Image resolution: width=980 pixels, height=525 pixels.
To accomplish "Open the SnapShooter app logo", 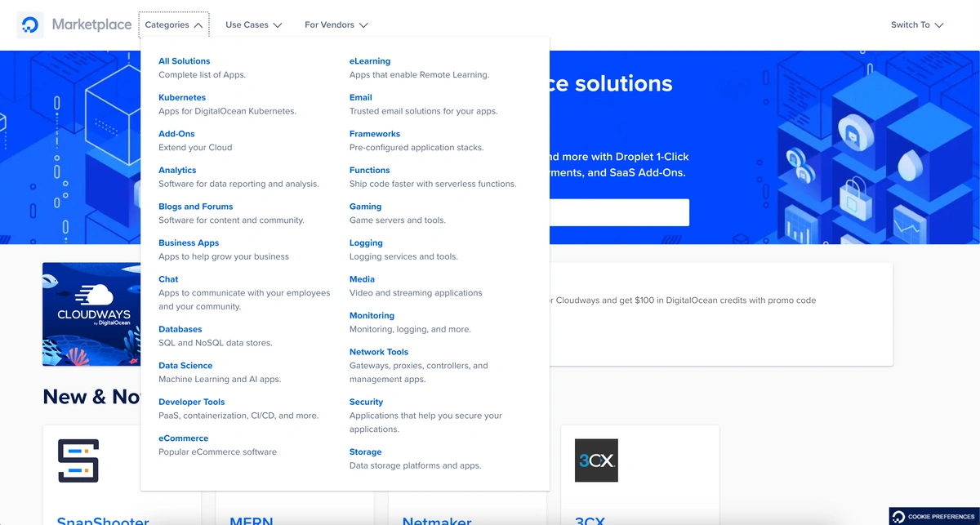I will point(78,460).
